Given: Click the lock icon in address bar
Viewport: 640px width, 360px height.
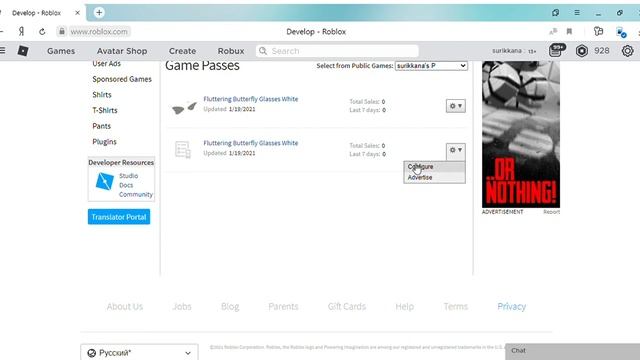Looking at the screenshot, I should pos(62,31).
